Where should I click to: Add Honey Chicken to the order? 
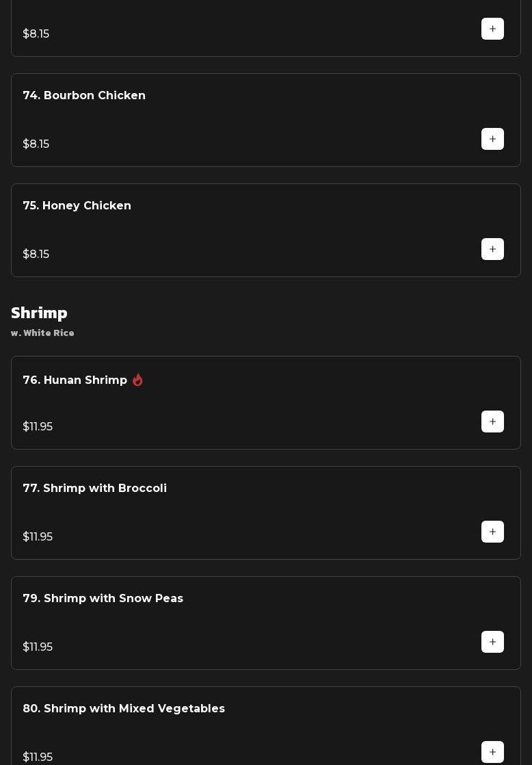click(492, 249)
